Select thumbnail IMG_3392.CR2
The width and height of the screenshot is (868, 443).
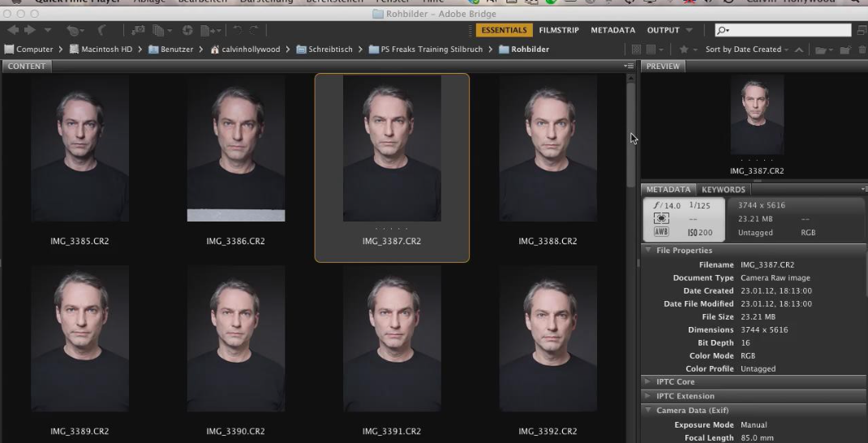coord(548,338)
